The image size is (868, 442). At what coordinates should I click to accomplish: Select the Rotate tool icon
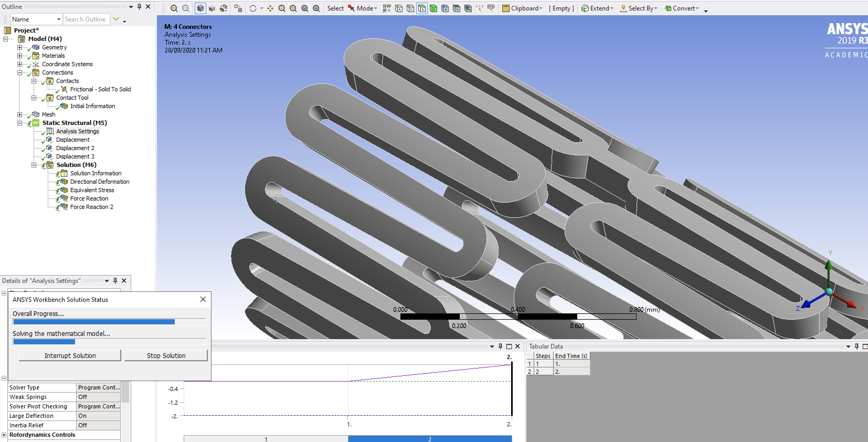tap(253, 8)
